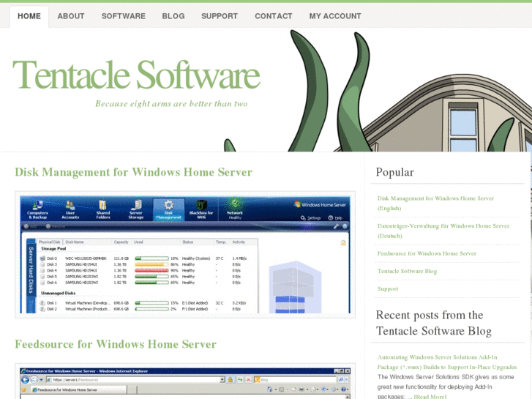
Task: Click the Disk 0 usage bar at 10%
Action: 151,258
